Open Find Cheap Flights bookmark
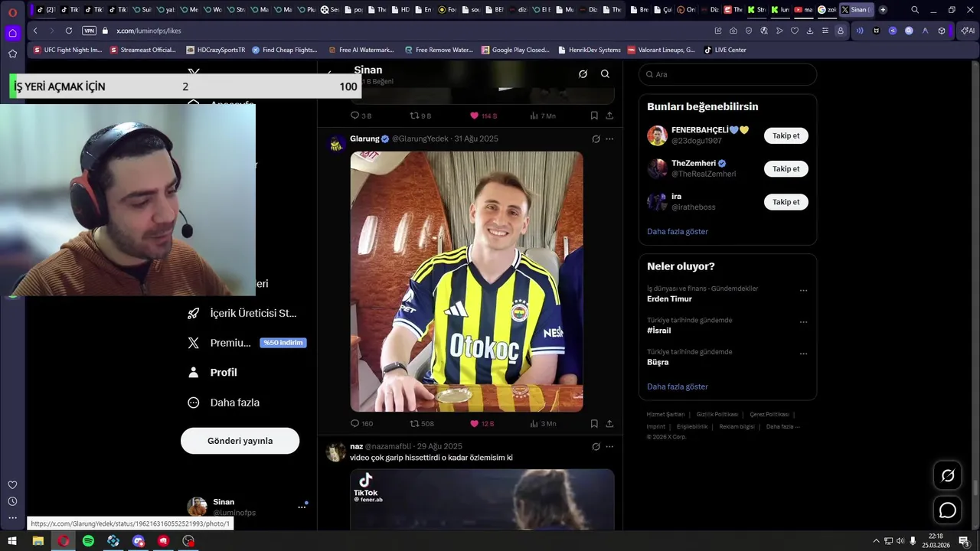This screenshot has height=551, width=980. 284,50
